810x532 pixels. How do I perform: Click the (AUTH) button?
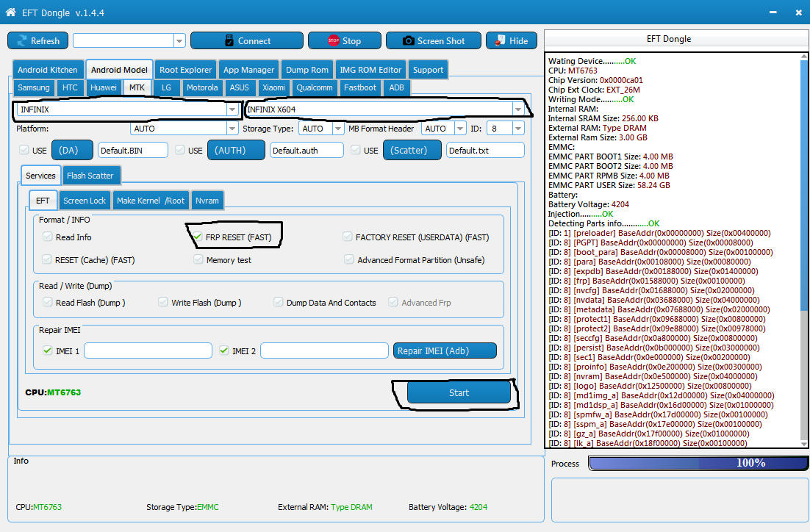pos(236,151)
